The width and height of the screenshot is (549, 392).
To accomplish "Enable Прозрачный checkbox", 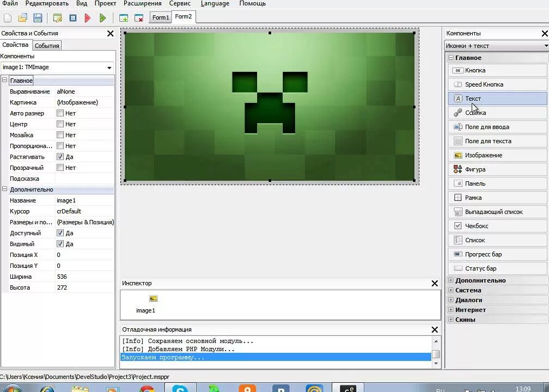I will 60,168.
